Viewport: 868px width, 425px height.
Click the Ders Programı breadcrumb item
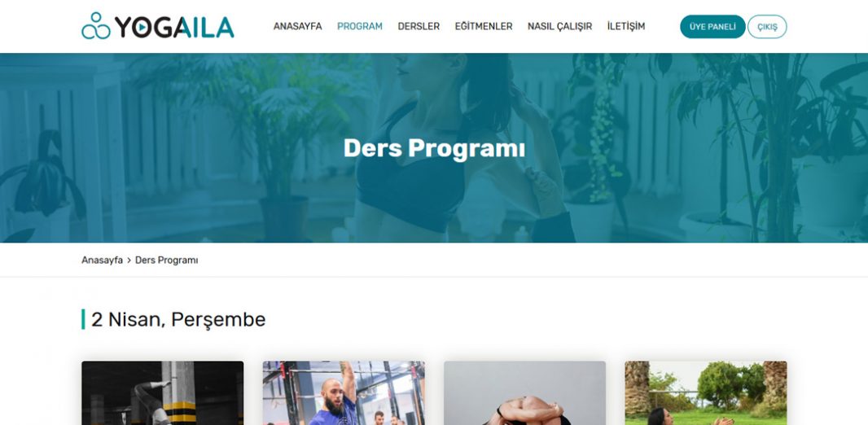[x=167, y=260]
